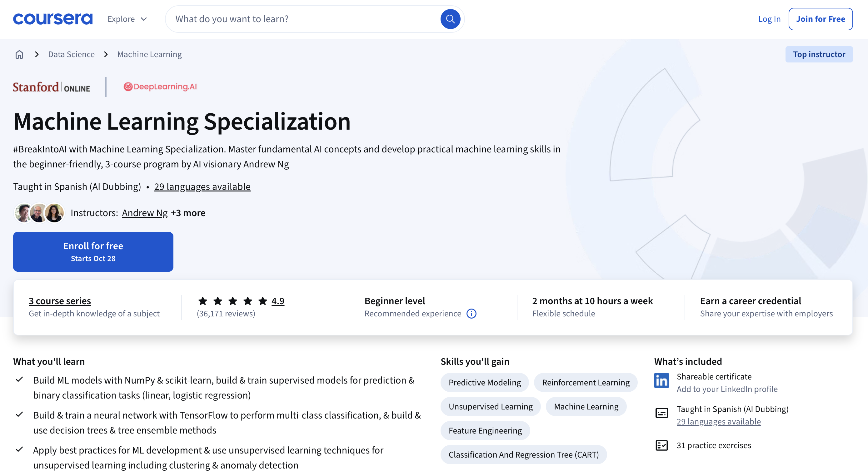Screen dimensions: 868x471
Task: Open the 29 languages available link
Action: (202, 186)
